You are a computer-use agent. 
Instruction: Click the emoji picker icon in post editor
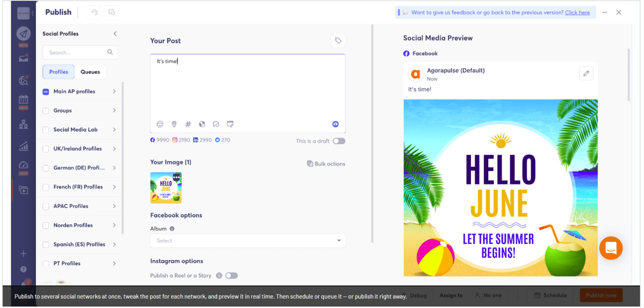pos(160,124)
